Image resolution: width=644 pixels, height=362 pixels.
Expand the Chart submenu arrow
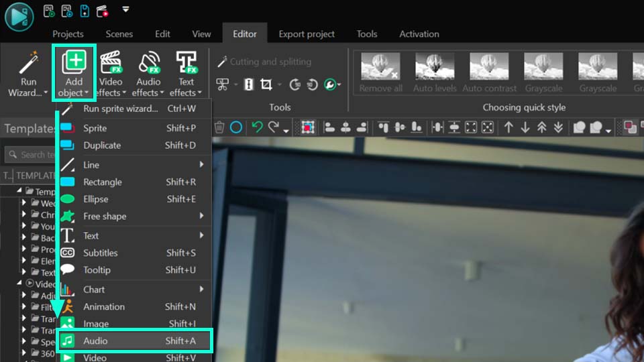click(x=201, y=289)
